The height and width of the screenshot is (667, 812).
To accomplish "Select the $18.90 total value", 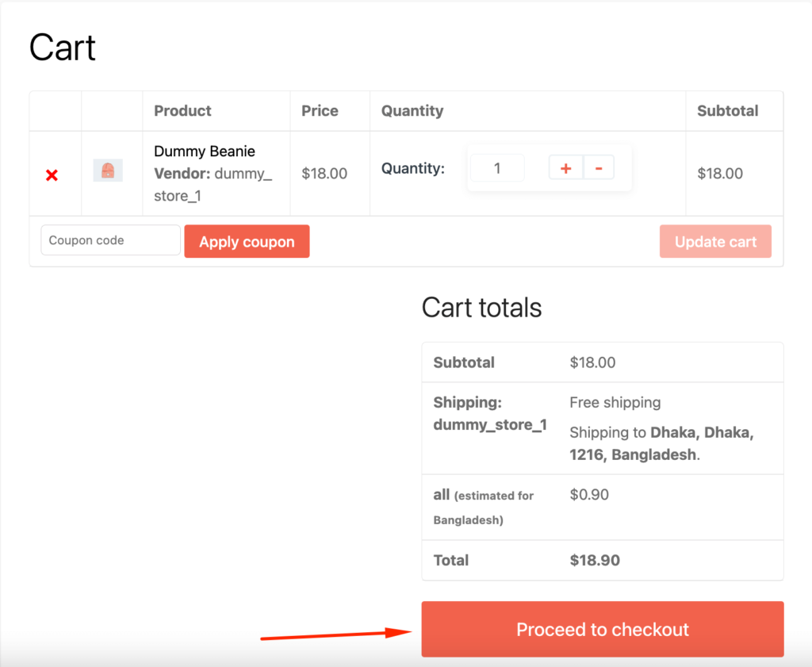I will 595,560.
